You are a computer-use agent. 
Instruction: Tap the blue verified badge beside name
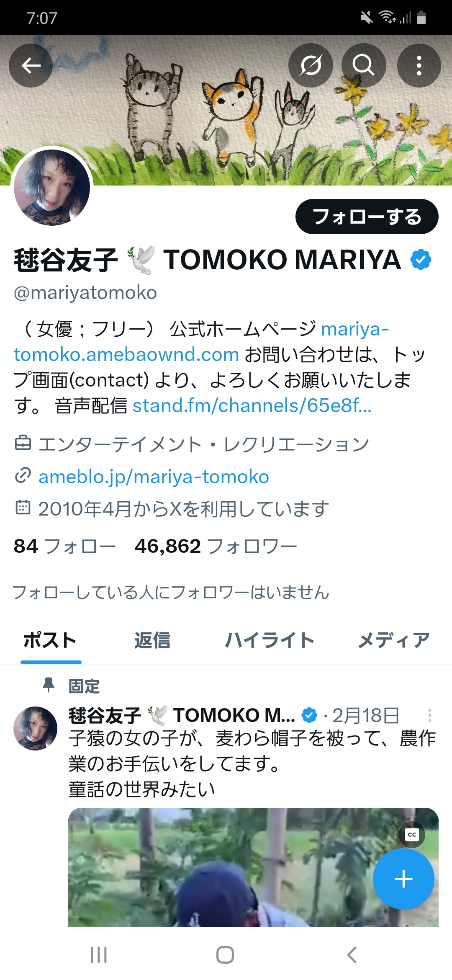[421, 260]
